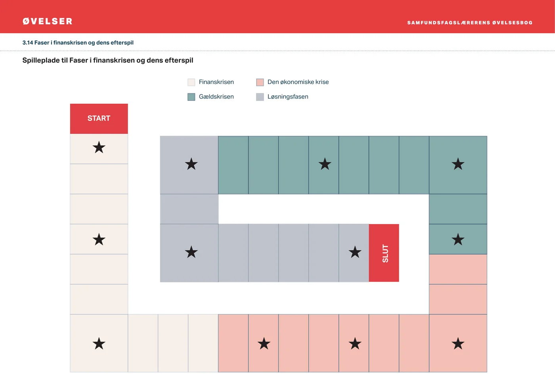Click the star in the large pink corner square

click(458, 344)
